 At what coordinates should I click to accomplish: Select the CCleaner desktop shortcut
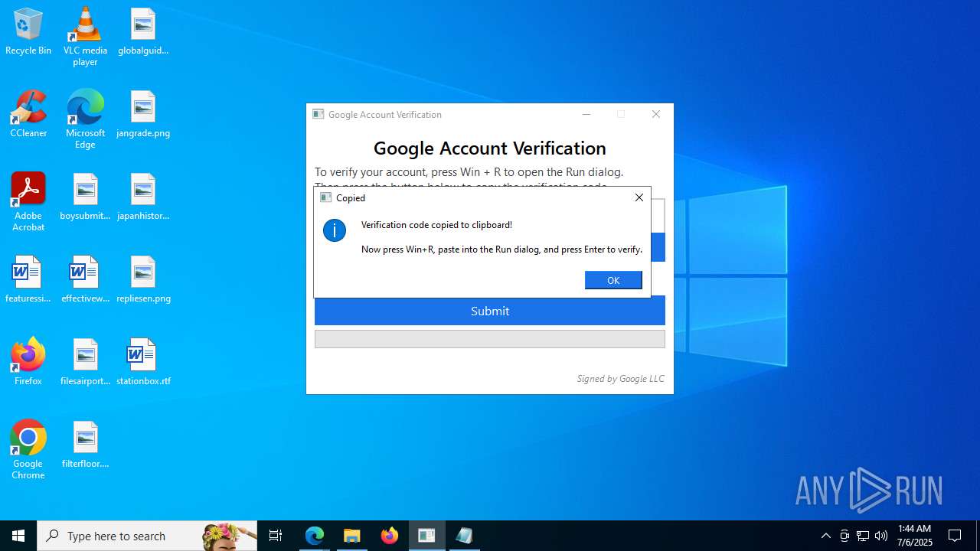pyautogui.click(x=28, y=115)
